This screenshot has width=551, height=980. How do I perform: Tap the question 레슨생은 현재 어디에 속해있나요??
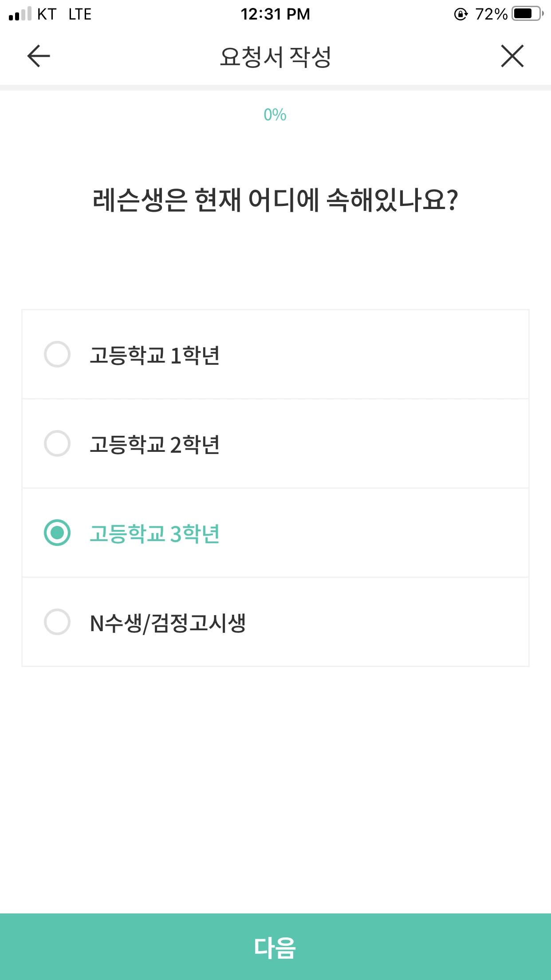(x=275, y=200)
